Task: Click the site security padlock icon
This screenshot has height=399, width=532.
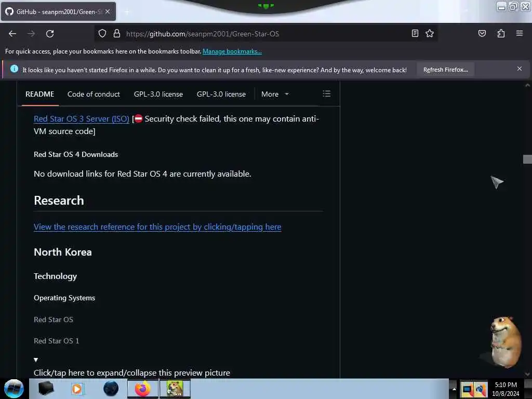Action: point(117,34)
